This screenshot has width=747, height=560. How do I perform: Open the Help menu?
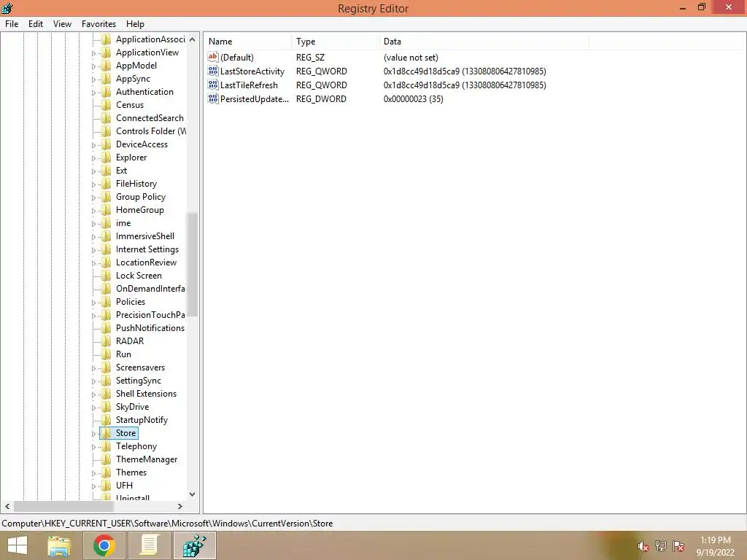(x=135, y=24)
